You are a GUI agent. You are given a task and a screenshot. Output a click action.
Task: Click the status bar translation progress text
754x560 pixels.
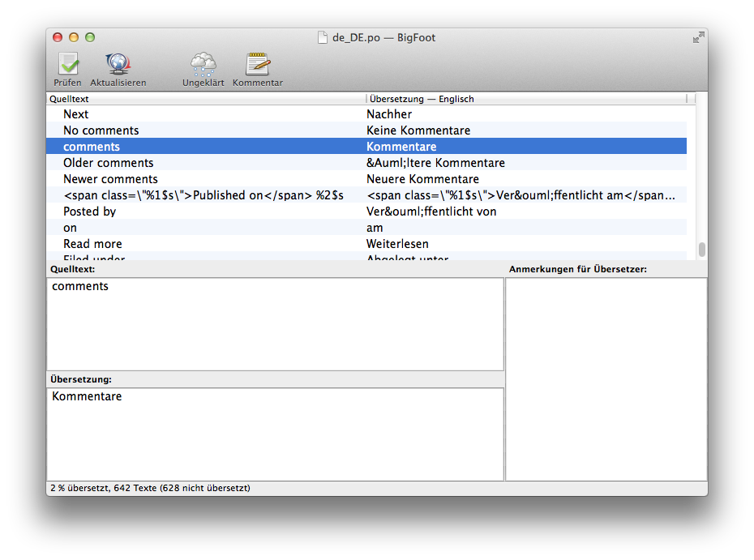(x=150, y=488)
